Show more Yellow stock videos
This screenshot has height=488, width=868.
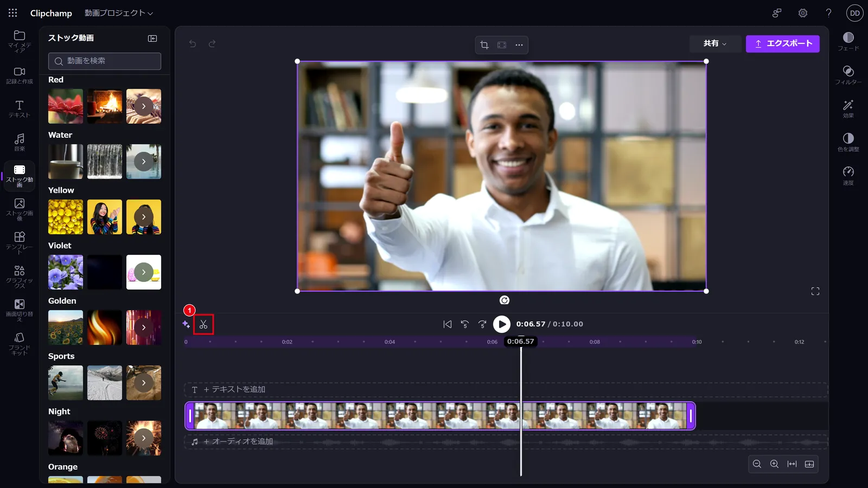tap(144, 217)
